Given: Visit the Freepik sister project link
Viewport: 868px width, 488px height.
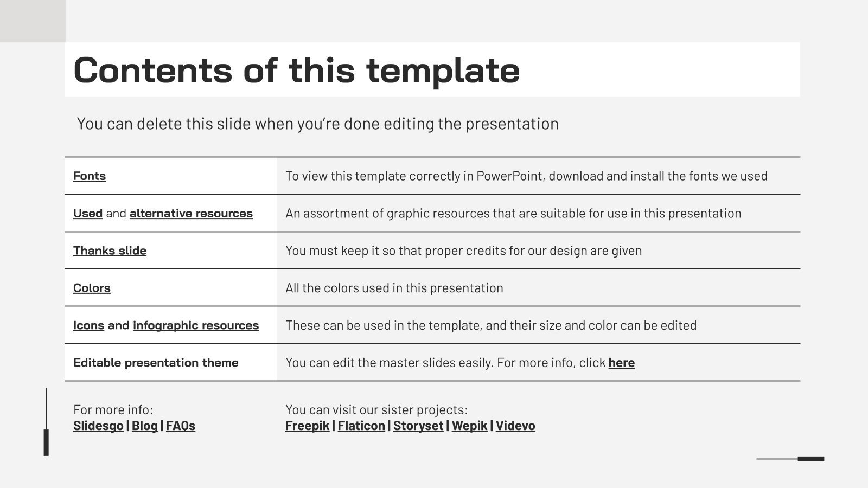Looking at the screenshot, I should click(307, 426).
